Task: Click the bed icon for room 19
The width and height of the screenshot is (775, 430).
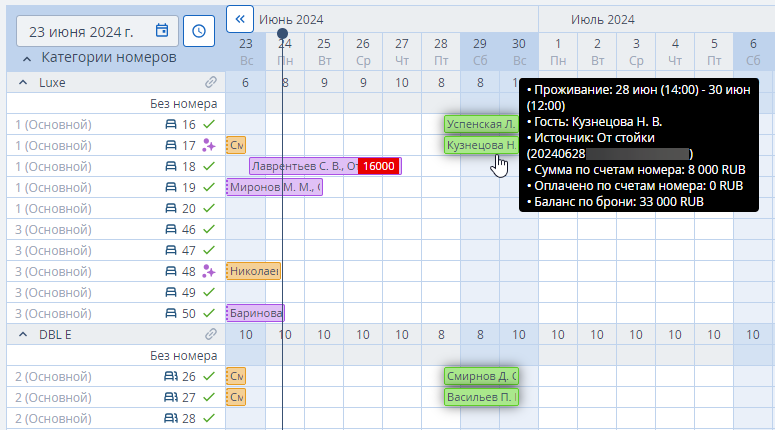Action: (171, 187)
